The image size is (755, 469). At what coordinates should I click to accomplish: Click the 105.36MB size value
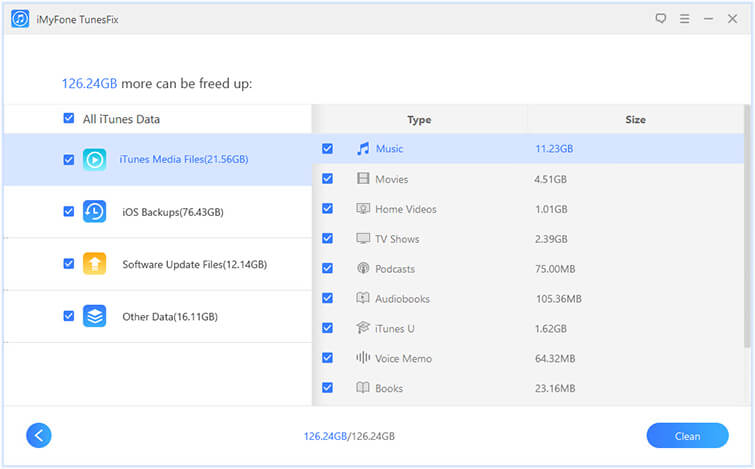(559, 299)
